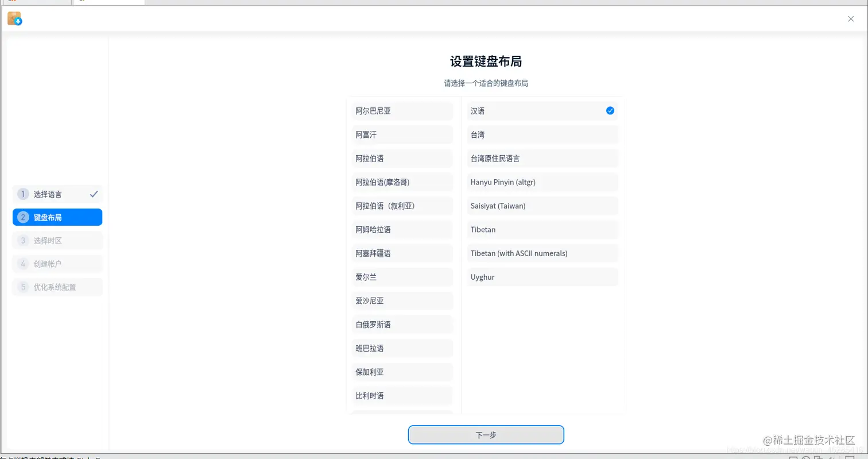Screen dimensions: 868x459
Task: Click the favicon on the first tab
Action: [10, 2]
